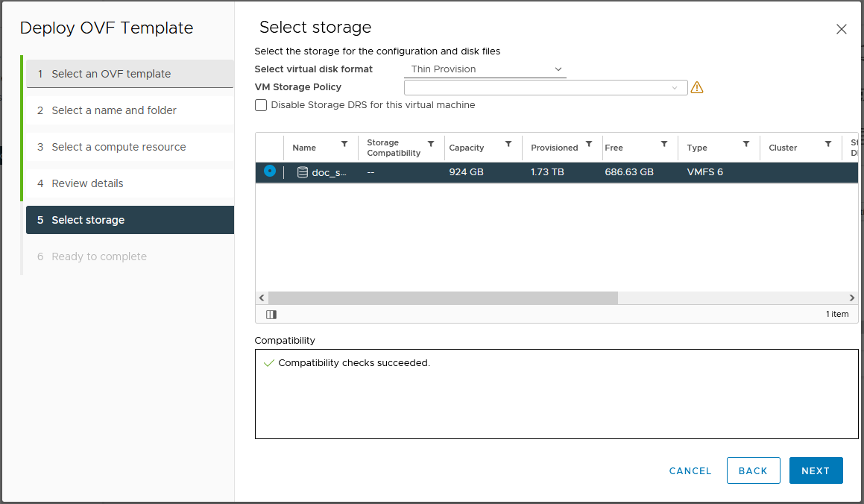Click the Back button
The image size is (864, 504).
coord(753,470)
